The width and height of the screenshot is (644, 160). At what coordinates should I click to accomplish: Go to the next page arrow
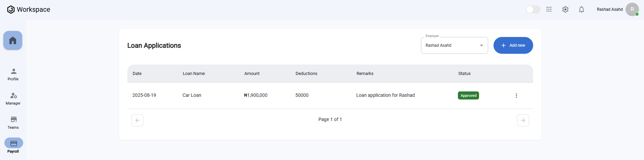pyautogui.click(x=523, y=120)
